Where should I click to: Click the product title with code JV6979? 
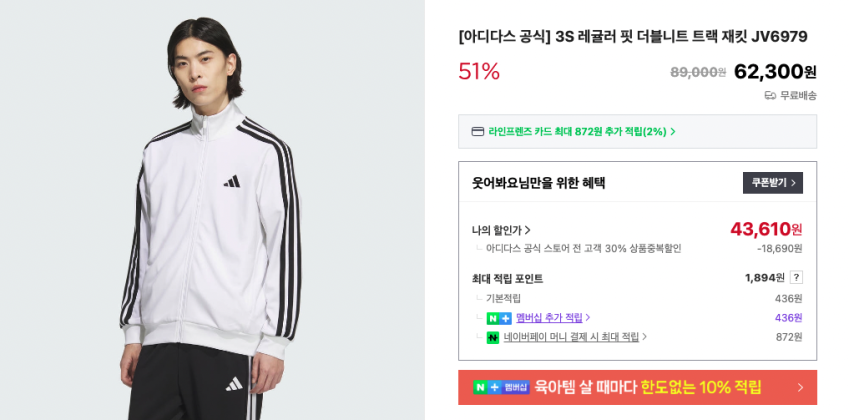click(x=632, y=37)
